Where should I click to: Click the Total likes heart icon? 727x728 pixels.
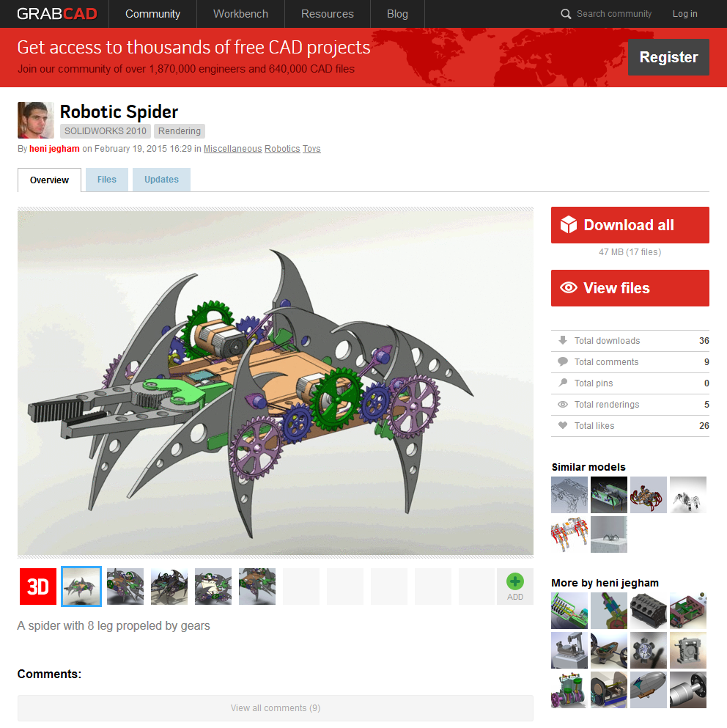click(x=563, y=425)
